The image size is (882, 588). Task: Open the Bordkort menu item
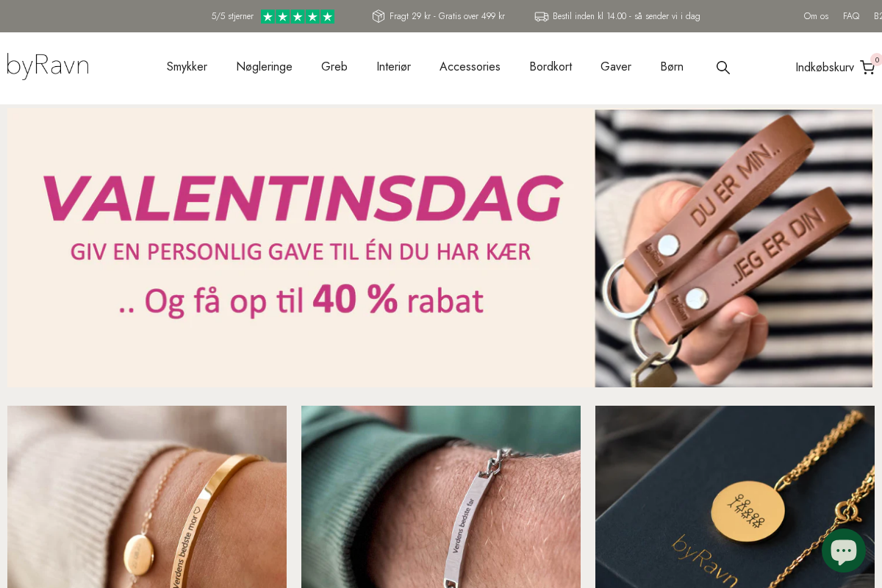551,67
